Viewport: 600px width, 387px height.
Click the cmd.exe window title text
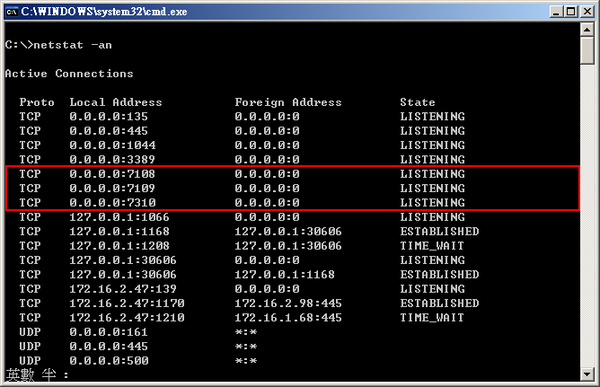point(104,11)
